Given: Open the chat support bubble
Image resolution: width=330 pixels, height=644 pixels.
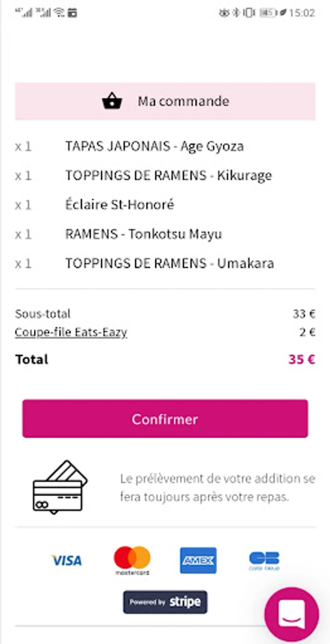Looking at the screenshot, I should point(291,614).
